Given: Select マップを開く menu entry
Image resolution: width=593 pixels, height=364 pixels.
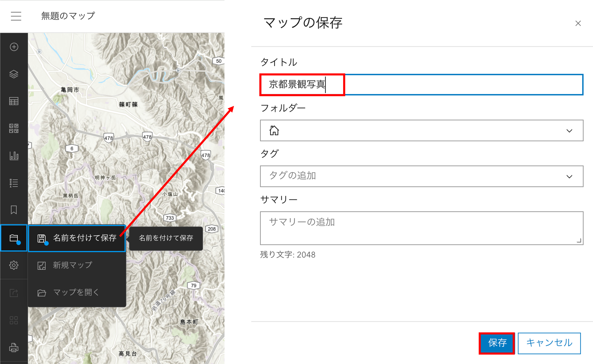Looking at the screenshot, I should [x=77, y=293].
